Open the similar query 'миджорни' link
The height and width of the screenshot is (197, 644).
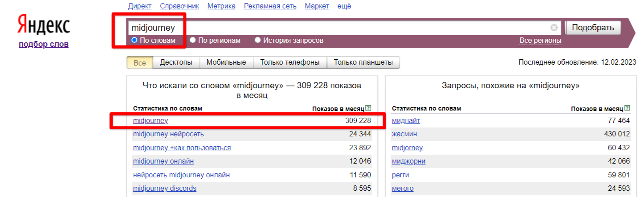[408, 161]
